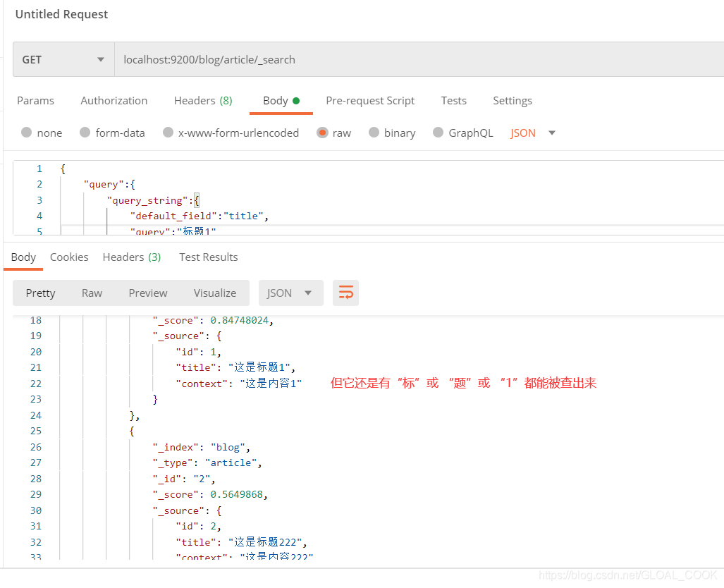Open the Pre-request Script tab

pos(370,101)
